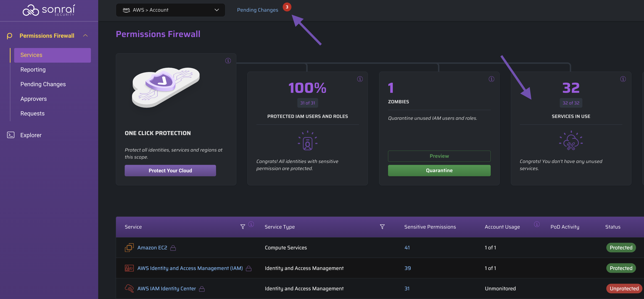
Task: Open Explorer in the sidebar
Action: point(31,135)
